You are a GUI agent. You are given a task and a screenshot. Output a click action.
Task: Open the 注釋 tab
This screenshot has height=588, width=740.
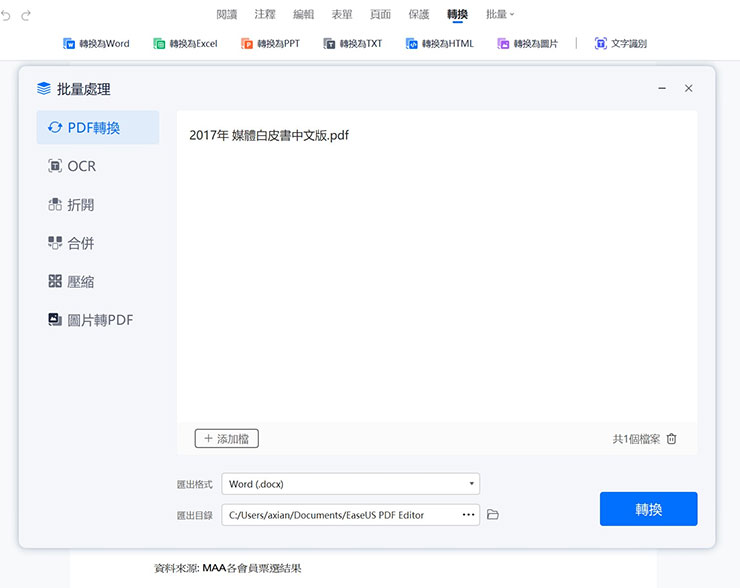click(265, 15)
